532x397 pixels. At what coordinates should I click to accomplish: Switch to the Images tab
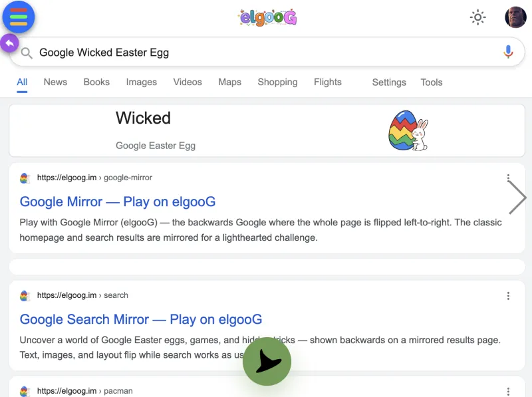point(141,82)
